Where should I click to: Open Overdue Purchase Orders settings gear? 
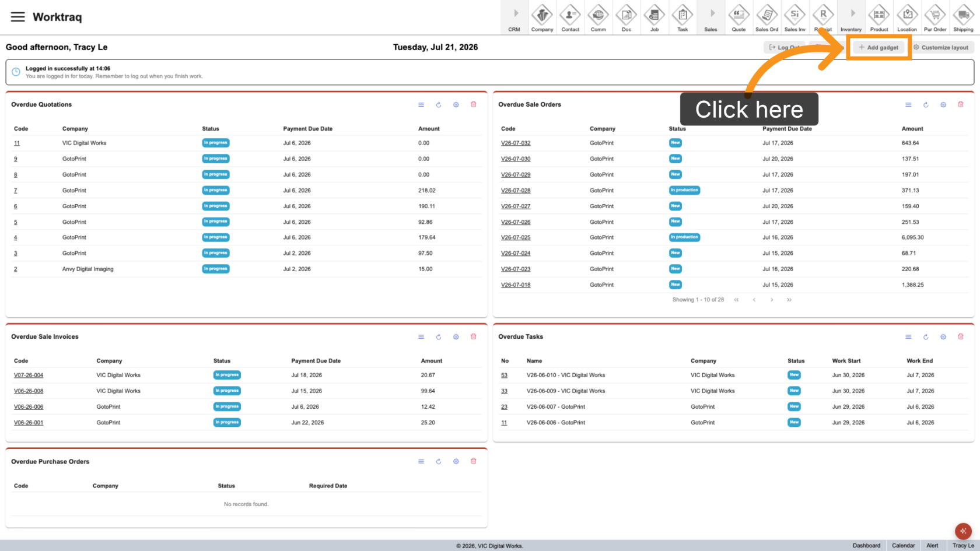pos(456,462)
